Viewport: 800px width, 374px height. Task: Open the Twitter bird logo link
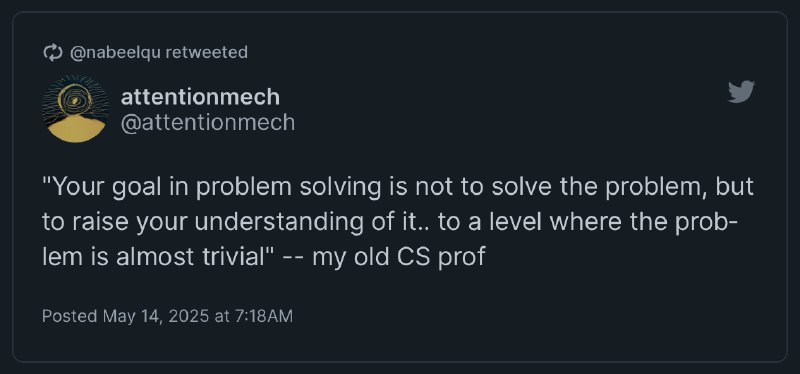(x=741, y=92)
